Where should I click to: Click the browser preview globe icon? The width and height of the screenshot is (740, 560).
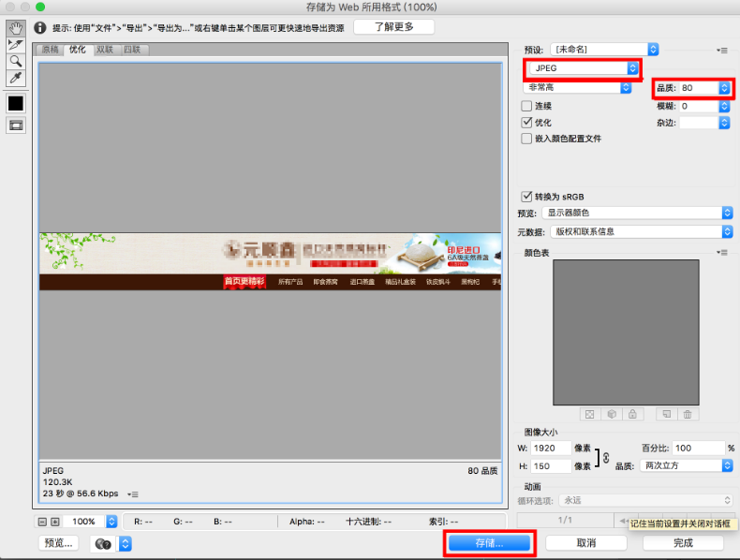tap(103, 543)
